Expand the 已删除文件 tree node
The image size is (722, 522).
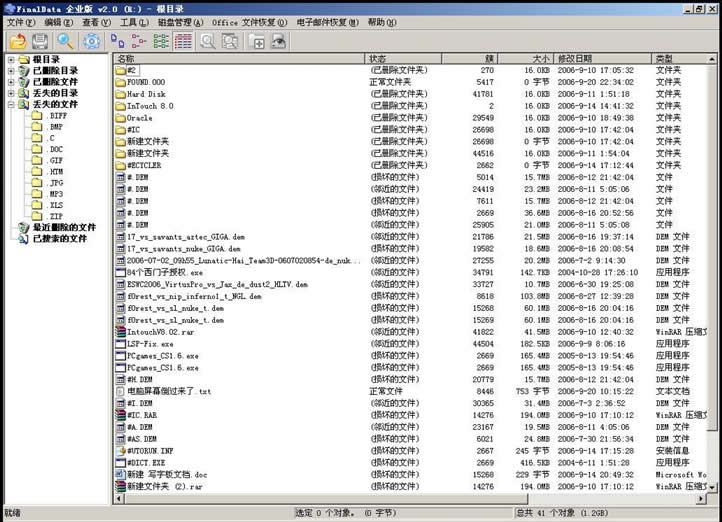[x=11, y=82]
